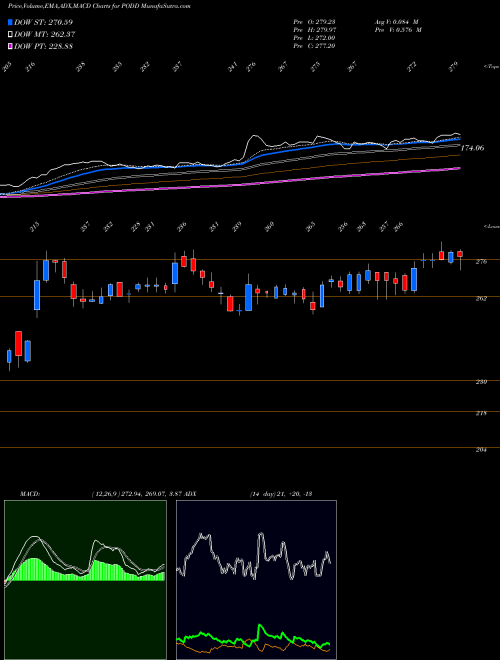Image resolution: width=500 pixels, height=660 pixels.
Task: Click the top value label 272
Action: tap(412, 67)
